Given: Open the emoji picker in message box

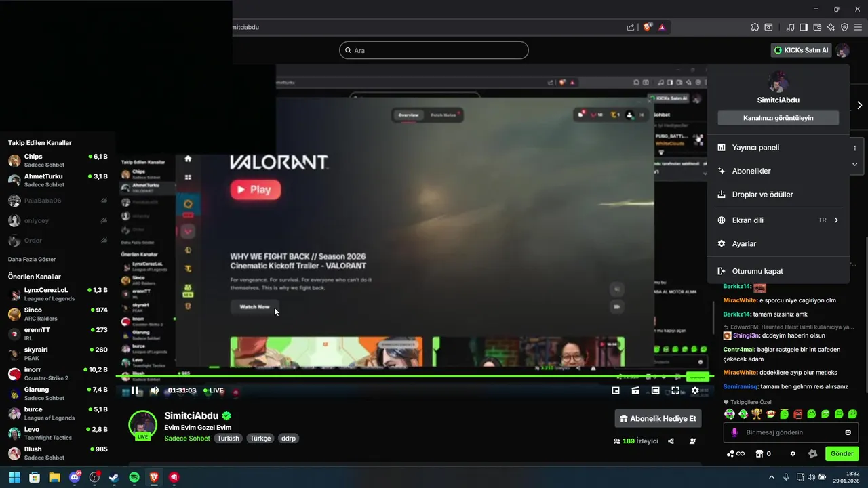Looking at the screenshot, I should point(848,432).
